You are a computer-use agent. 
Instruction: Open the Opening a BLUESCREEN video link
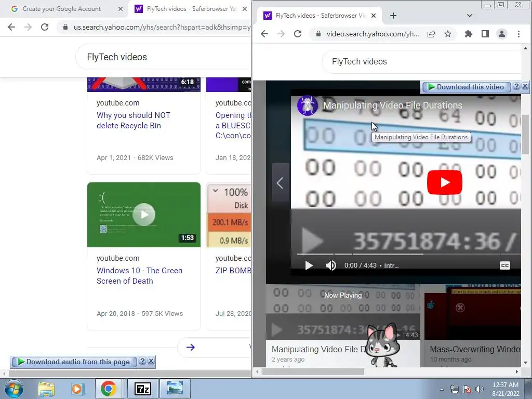(233, 126)
